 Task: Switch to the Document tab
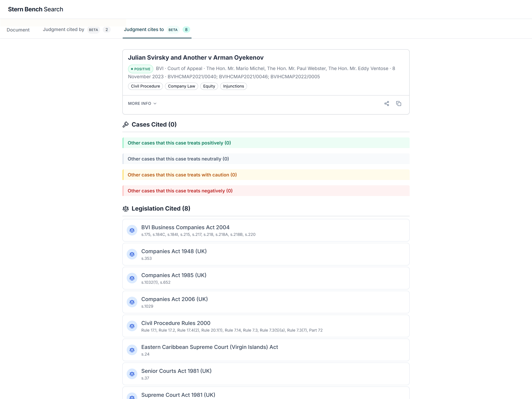pyautogui.click(x=18, y=30)
